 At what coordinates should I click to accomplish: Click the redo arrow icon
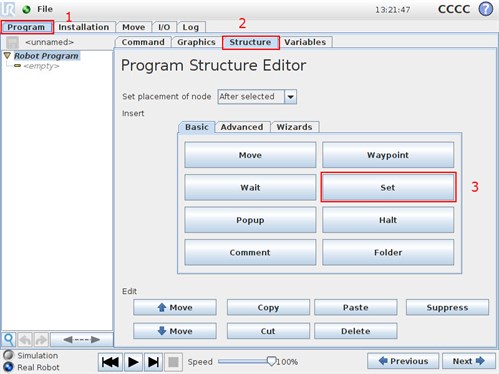tap(41, 340)
